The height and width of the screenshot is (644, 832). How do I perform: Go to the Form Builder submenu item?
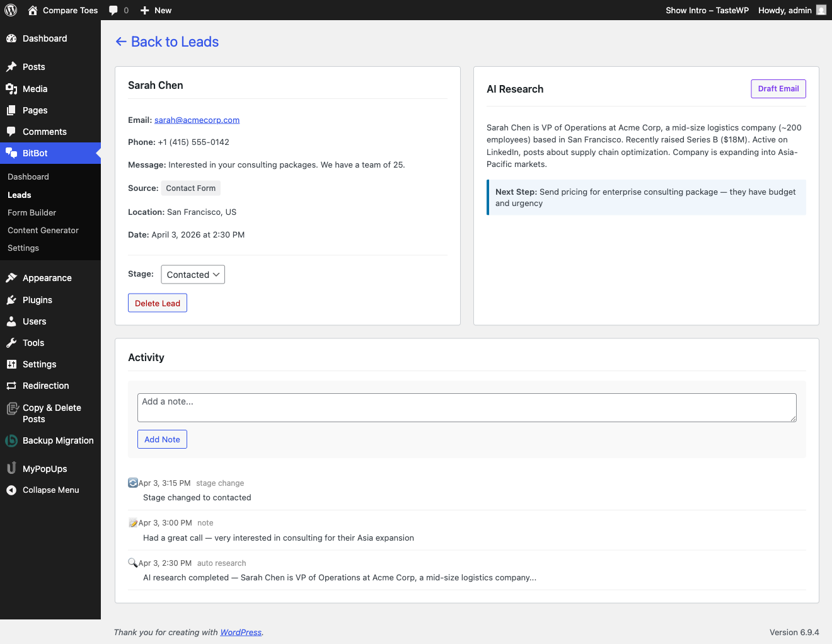[32, 212]
